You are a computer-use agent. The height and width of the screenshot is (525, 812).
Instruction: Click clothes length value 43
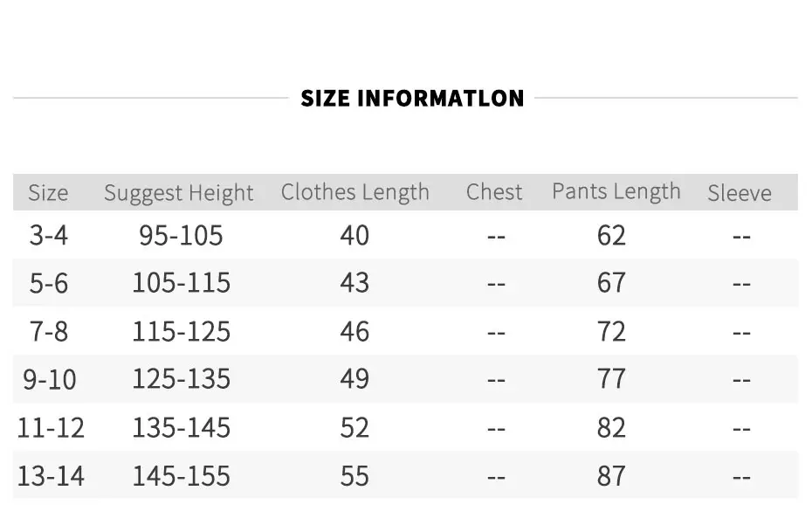pos(354,283)
